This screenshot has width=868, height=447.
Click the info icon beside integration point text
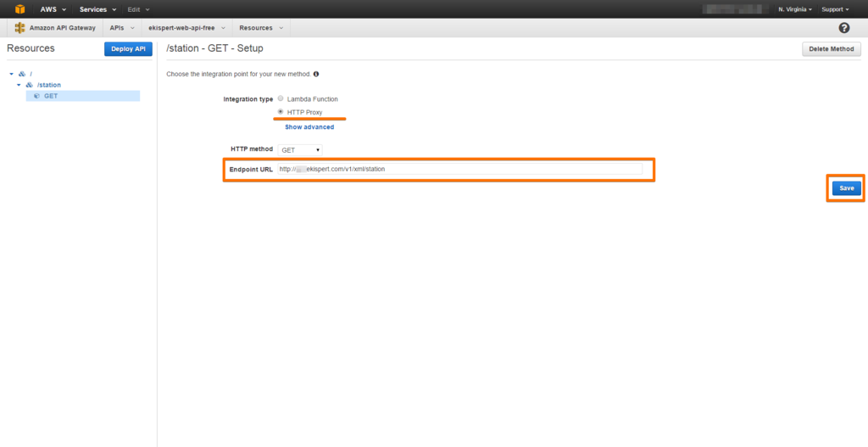tap(316, 74)
